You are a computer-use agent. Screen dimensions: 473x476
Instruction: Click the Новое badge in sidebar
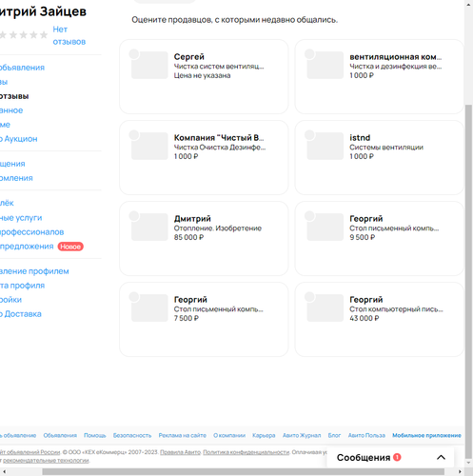click(70, 247)
